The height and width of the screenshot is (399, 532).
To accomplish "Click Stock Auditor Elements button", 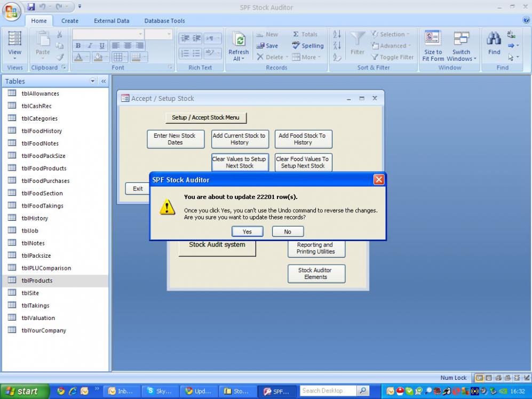I will click(316, 274).
